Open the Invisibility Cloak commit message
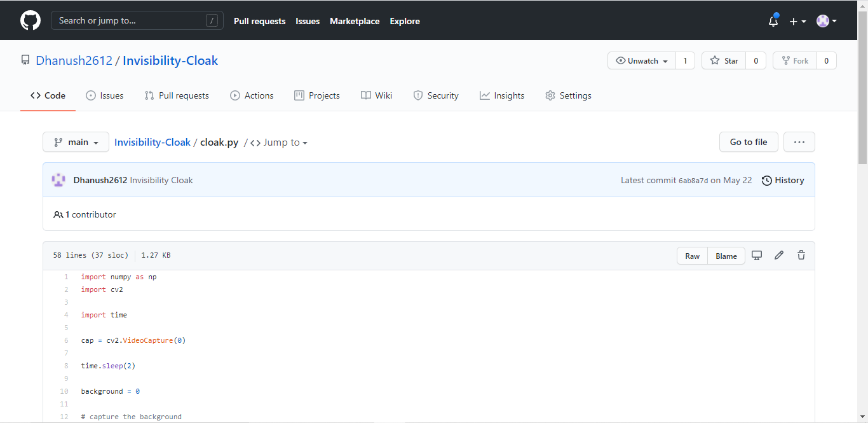 (x=161, y=180)
